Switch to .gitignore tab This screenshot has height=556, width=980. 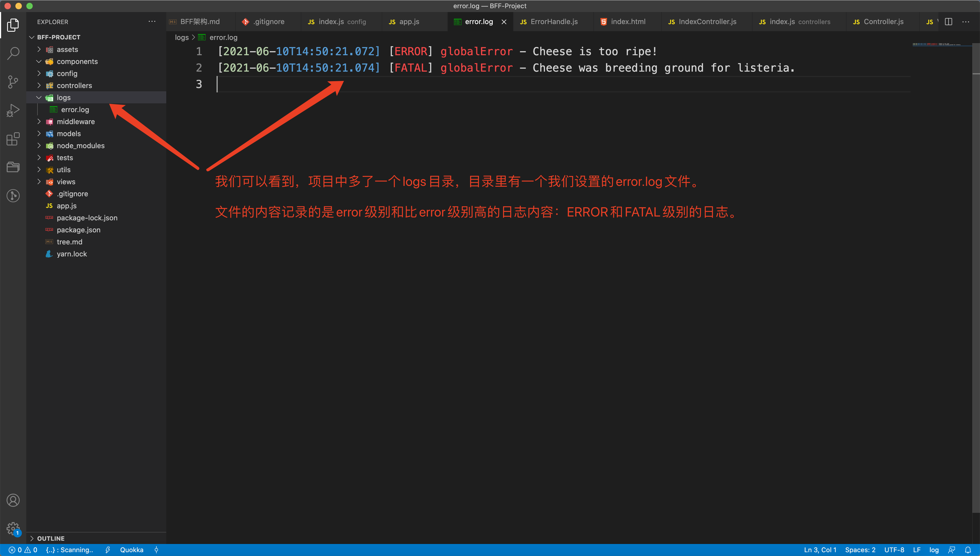[269, 22]
